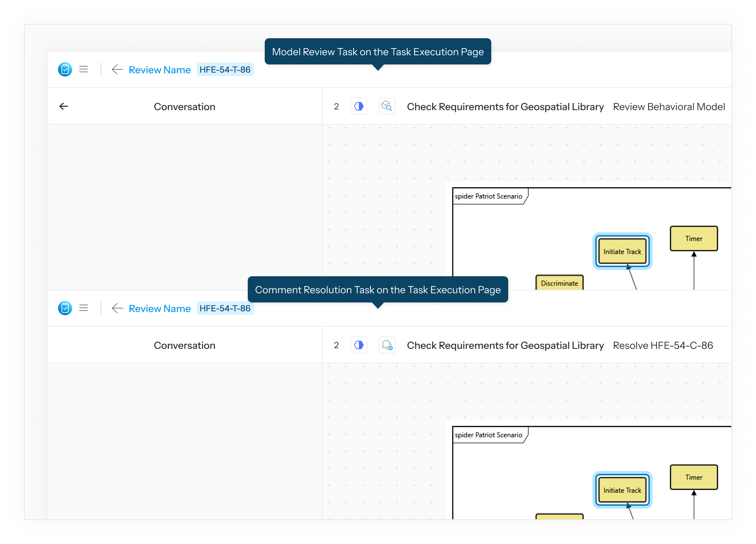Open the top Review Name link
This screenshot has width=756, height=544.
tap(160, 70)
